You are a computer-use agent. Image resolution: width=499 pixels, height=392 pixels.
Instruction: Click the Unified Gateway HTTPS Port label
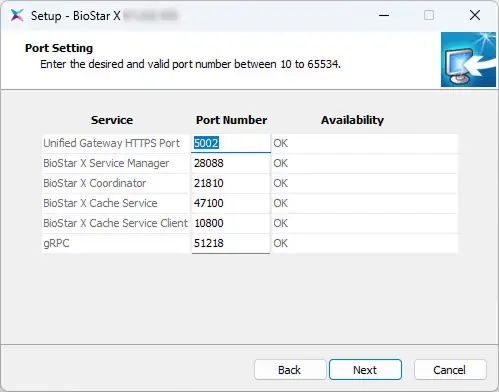[x=112, y=143]
